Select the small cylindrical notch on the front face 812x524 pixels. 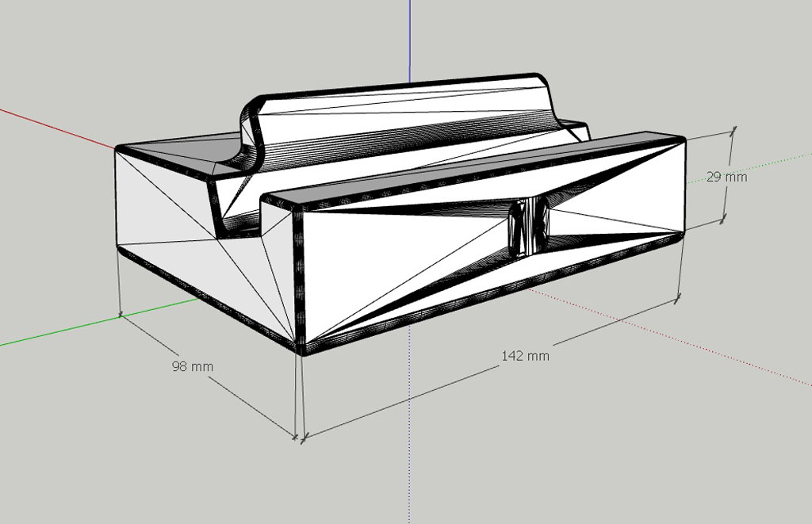coord(527,228)
